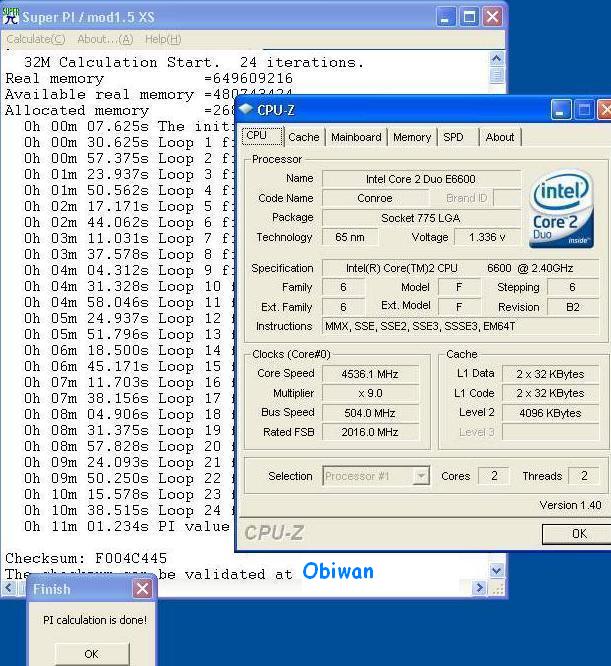Click the Voltage value 1.336 v
The image size is (611, 666).
487,237
